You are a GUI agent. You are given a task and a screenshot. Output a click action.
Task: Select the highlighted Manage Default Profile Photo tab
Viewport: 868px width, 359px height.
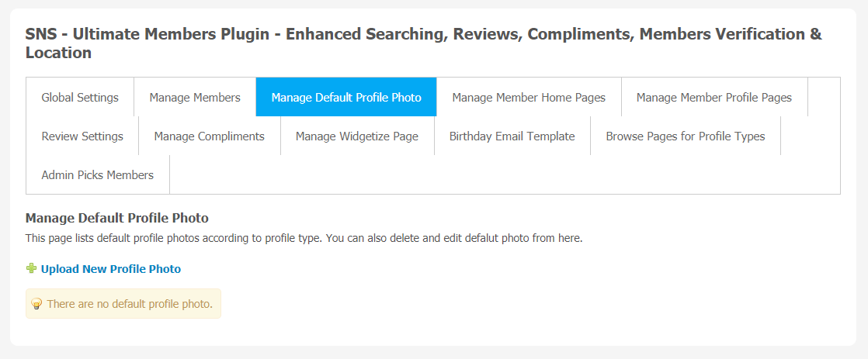coord(346,98)
